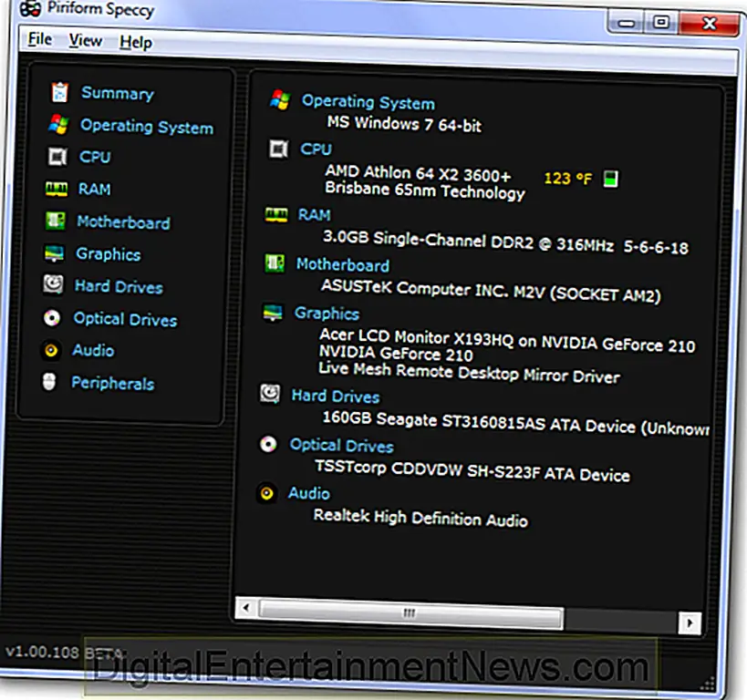Open Audio section from sidebar
This screenshot has height=700, width=747.
tap(93, 351)
